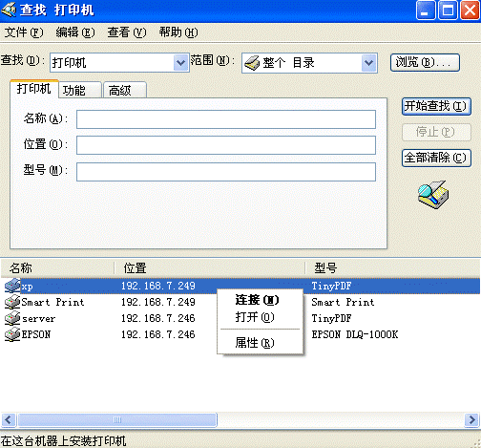Switch to the 高级 tab

(x=125, y=91)
